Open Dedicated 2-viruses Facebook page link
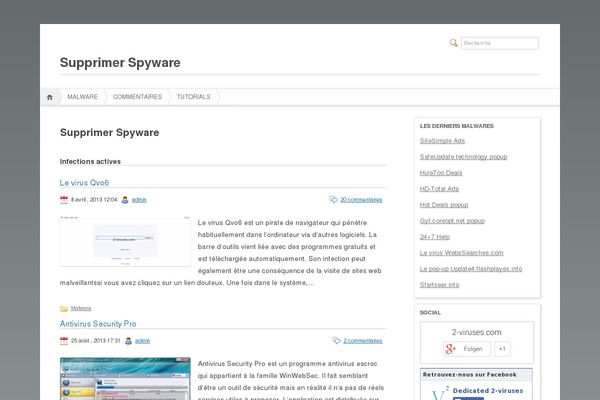Screen dimensions: 600x400 pos(488,391)
